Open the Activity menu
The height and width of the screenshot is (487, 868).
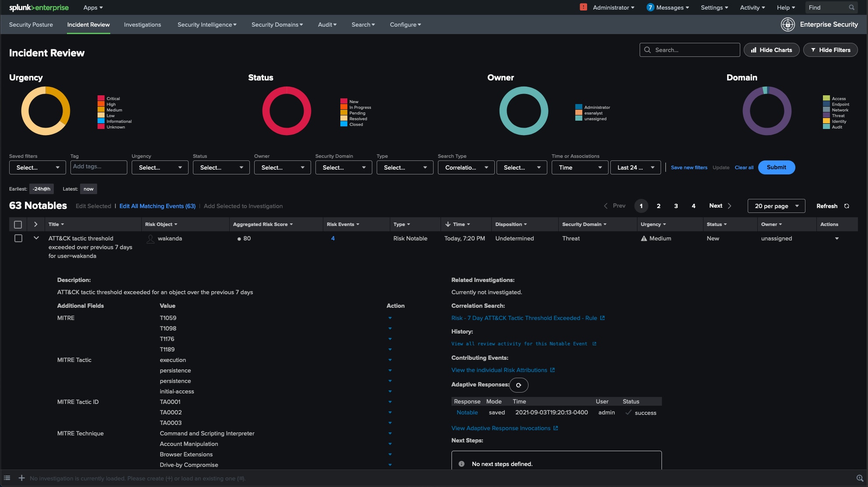pyautogui.click(x=752, y=7)
